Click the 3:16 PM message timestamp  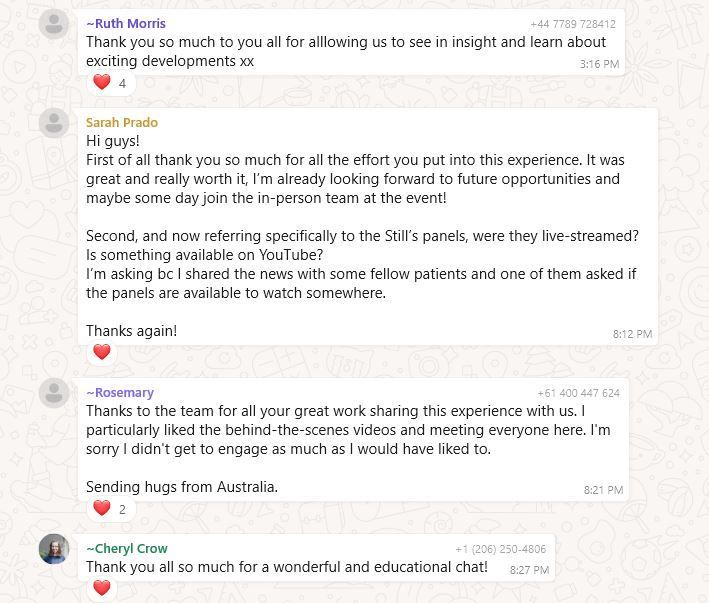tap(599, 64)
